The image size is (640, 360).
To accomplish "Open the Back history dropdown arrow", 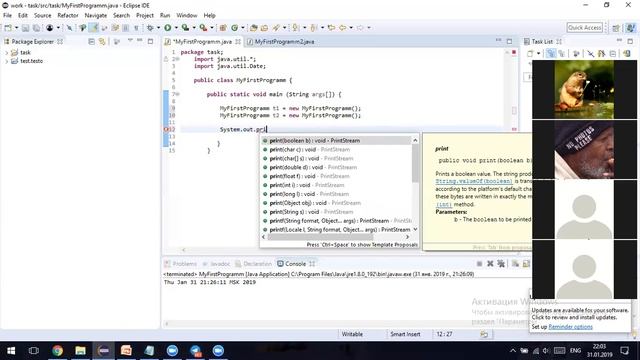I will [x=351, y=28].
